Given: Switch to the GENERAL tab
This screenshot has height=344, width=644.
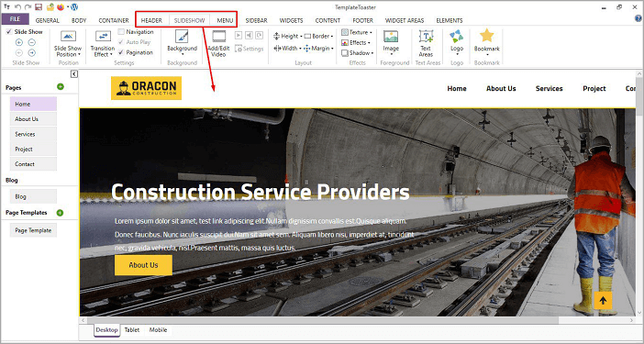Looking at the screenshot, I should [x=47, y=20].
